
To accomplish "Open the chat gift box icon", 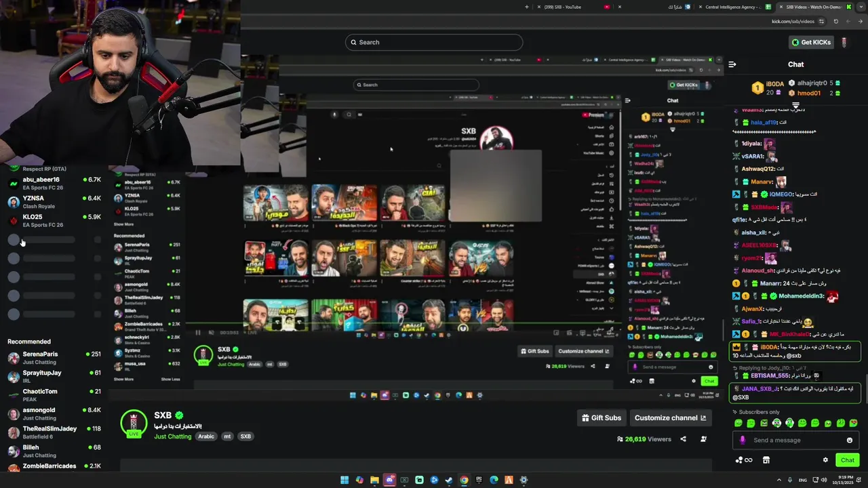I will point(766,460).
